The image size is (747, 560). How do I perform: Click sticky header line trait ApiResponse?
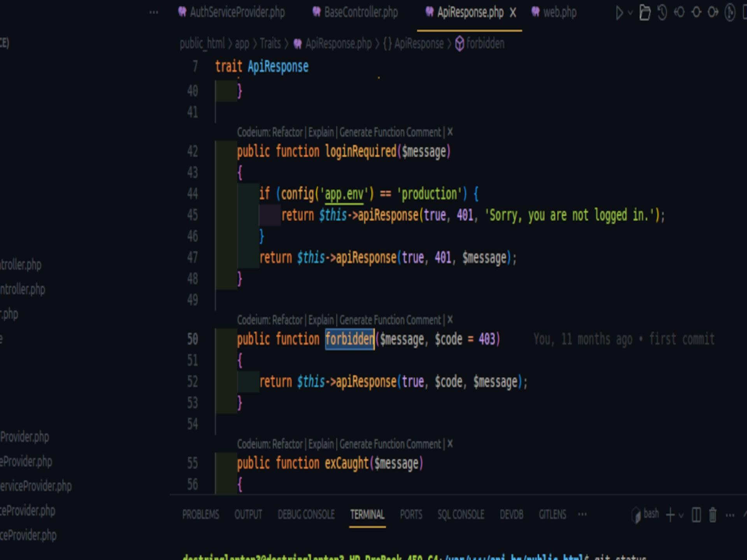pos(262,66)
